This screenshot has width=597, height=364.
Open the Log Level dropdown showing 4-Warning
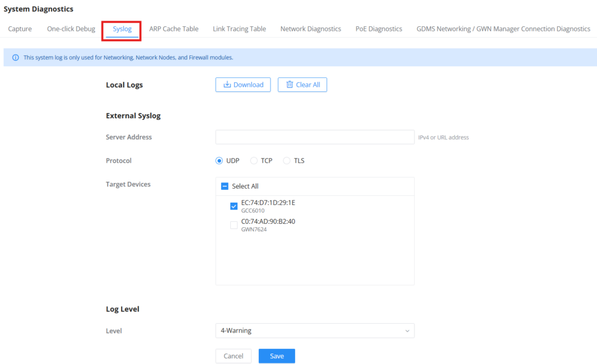(315, 331)
